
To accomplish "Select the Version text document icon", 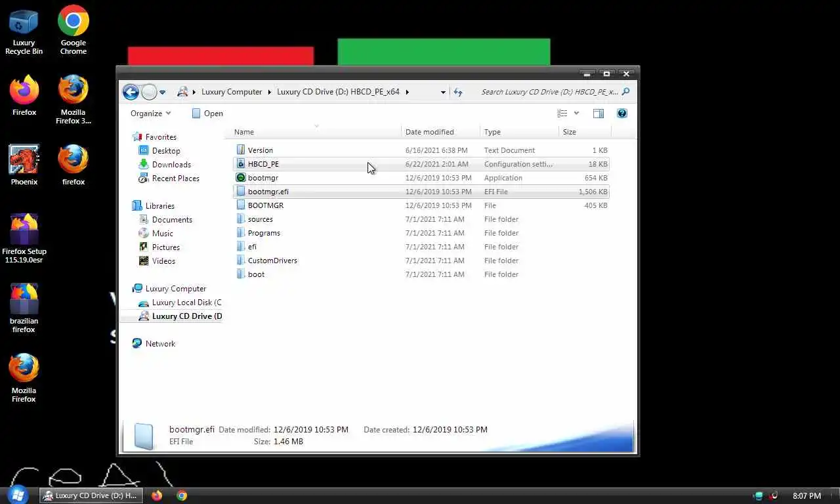I will 241,150.
